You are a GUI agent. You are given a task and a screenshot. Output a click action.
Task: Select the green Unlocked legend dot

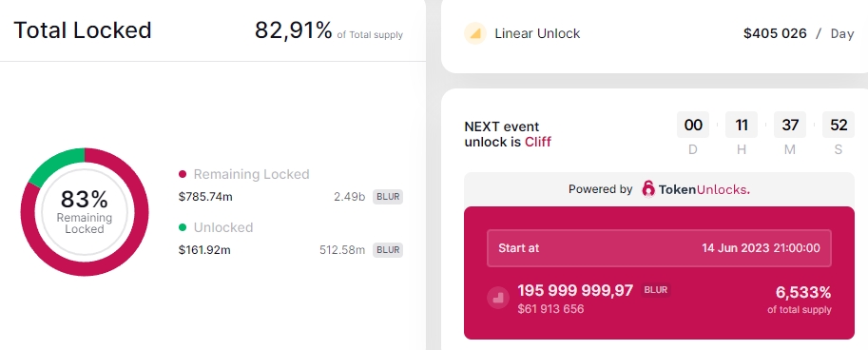[x=183, y=227]
